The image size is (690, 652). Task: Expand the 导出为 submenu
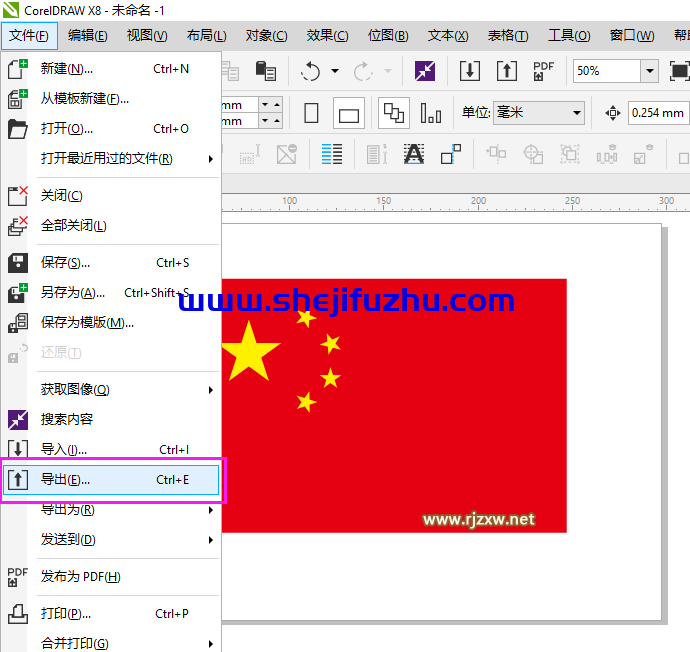pyautogui.click(x=210, y=510)
